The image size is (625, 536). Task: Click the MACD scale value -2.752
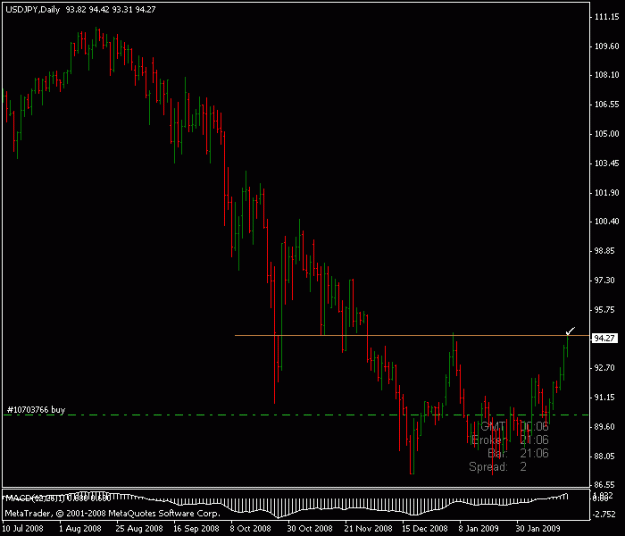coord(605,514)
